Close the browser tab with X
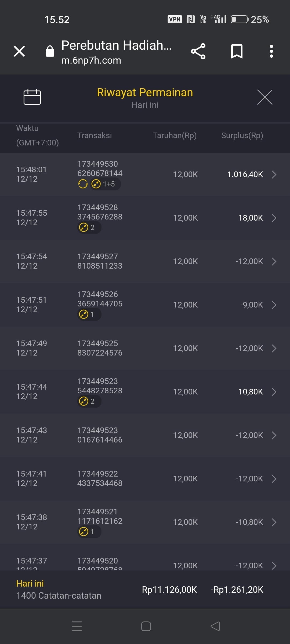 point(19,51)
